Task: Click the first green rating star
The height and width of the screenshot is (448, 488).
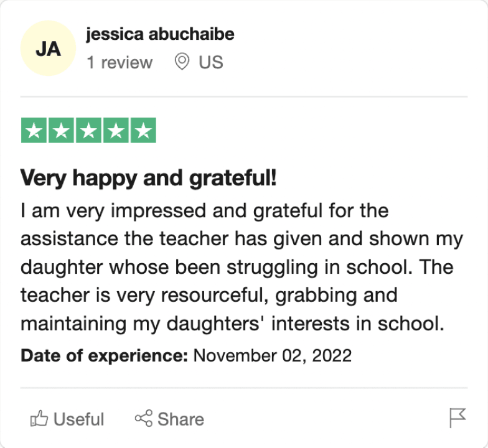Action: [34, 130]
